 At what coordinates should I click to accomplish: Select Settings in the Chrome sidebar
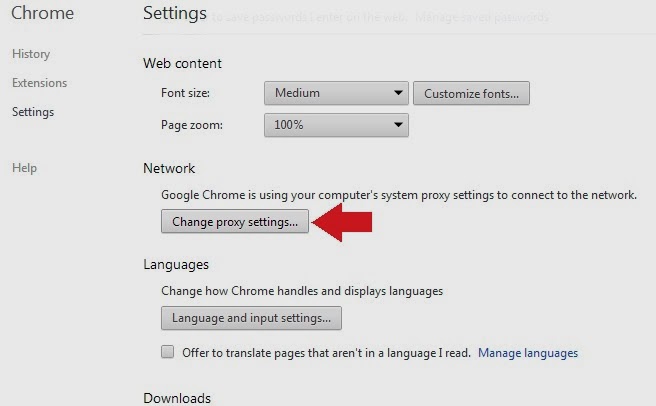[x=33, y=112]
